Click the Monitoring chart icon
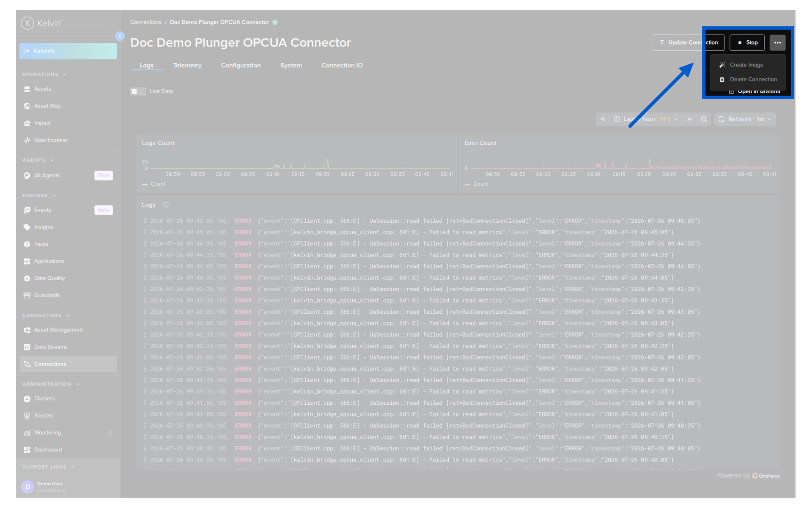This screenshot has height=508, width=812. [x=27, y=433]
